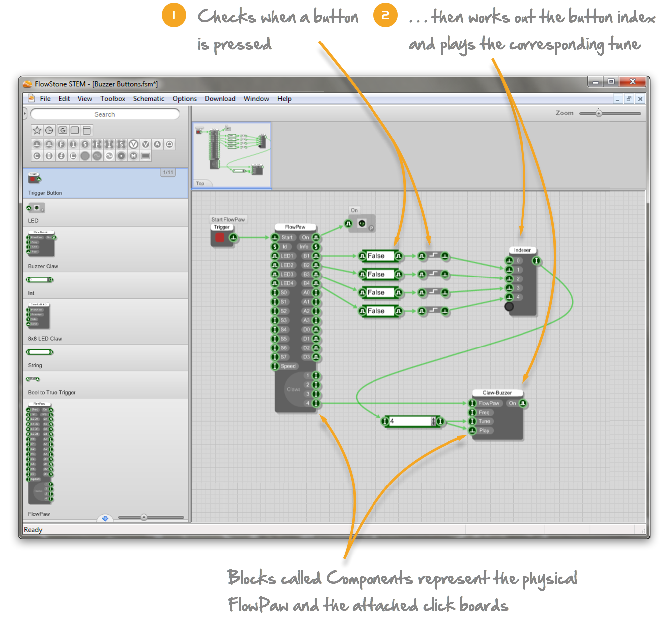Select the empty rounded-square filter icon
Viewport: 672px width, 624px height.
click(75, 130)
